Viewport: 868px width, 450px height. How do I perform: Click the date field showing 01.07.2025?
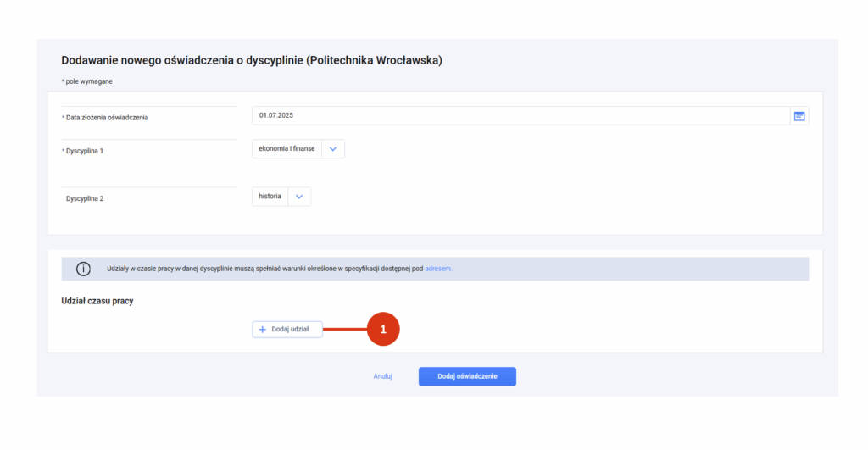click(521, 116)
